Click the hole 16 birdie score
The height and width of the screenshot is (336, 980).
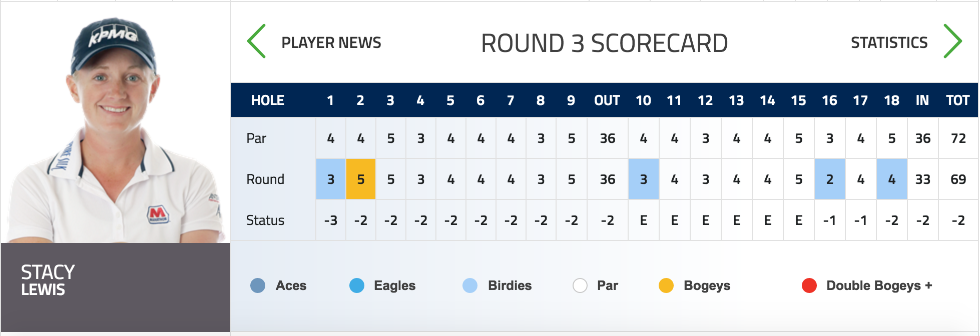pyautogui.click(x=829, y=179)
